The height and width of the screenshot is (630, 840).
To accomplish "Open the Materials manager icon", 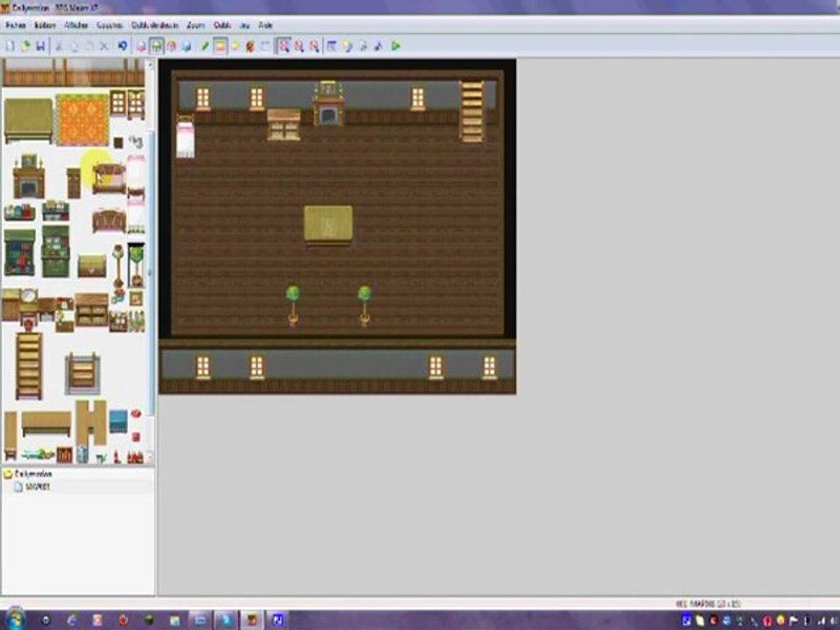I will [347, 46].
